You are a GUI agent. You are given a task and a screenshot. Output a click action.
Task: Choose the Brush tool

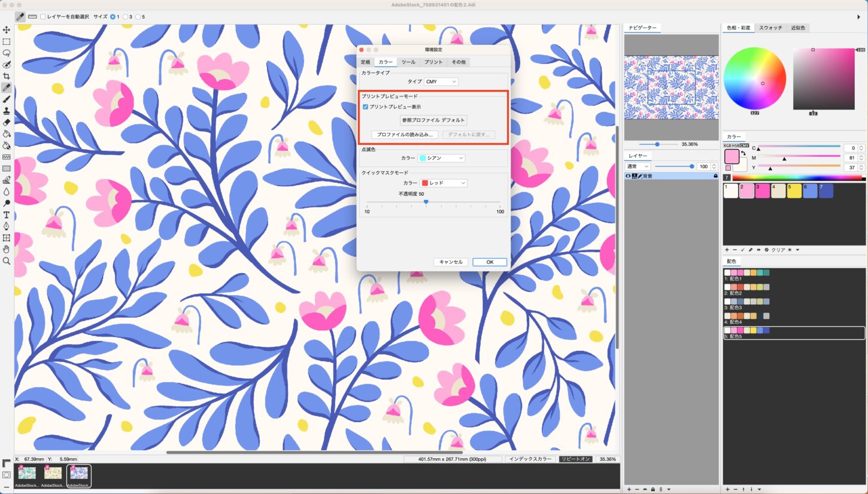(7, 99)
